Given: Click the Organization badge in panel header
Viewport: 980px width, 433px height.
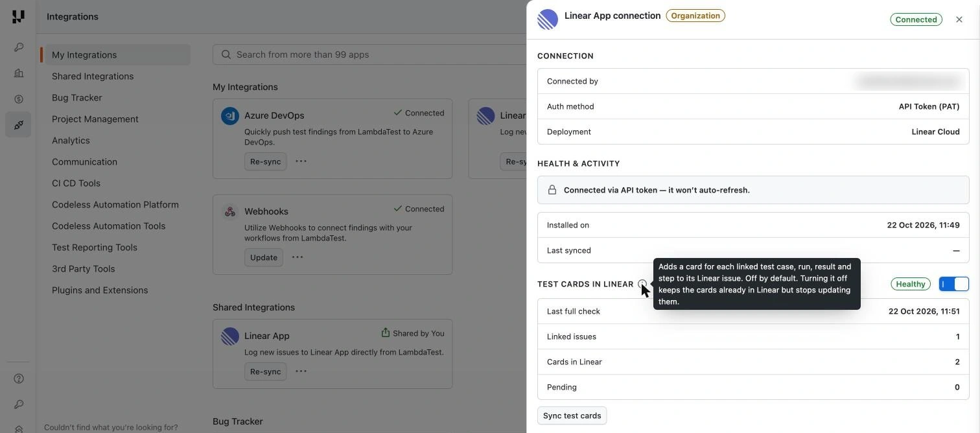Looking at the screenshot, I should click(x=695, y=16).
